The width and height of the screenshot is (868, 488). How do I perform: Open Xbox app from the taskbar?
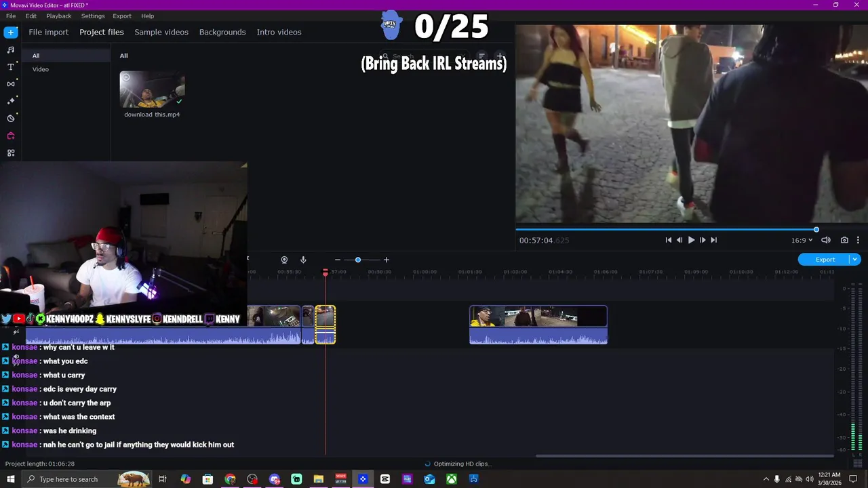click(x=452, y=479)
